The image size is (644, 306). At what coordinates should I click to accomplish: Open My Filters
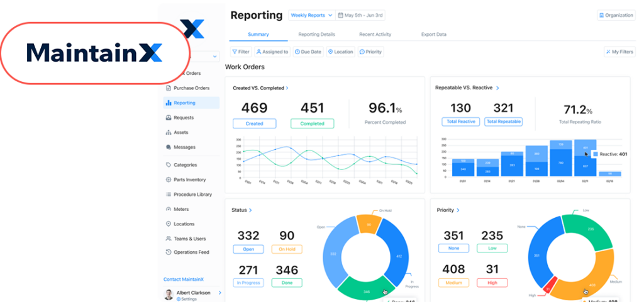pyautogui.click(x=619, y=52)
